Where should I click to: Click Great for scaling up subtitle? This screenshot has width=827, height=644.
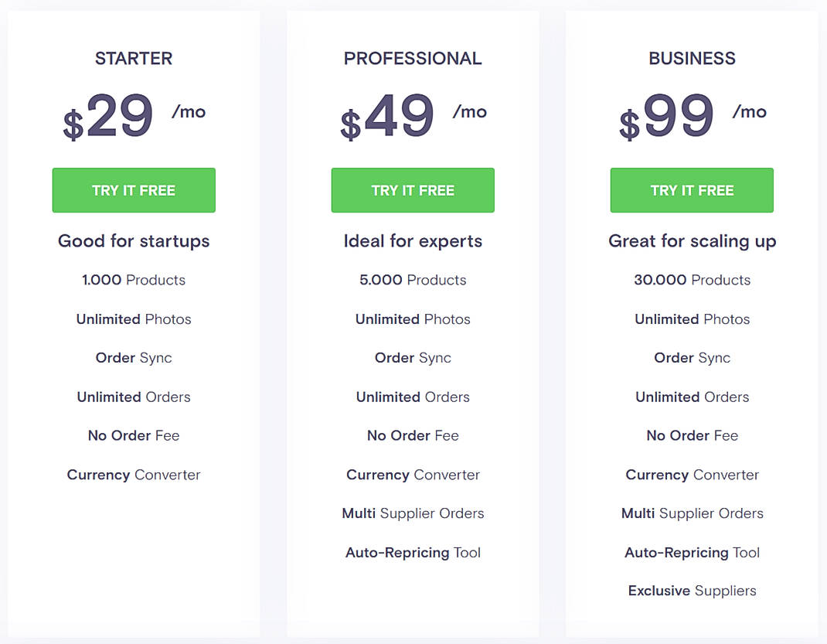[691, 240]
